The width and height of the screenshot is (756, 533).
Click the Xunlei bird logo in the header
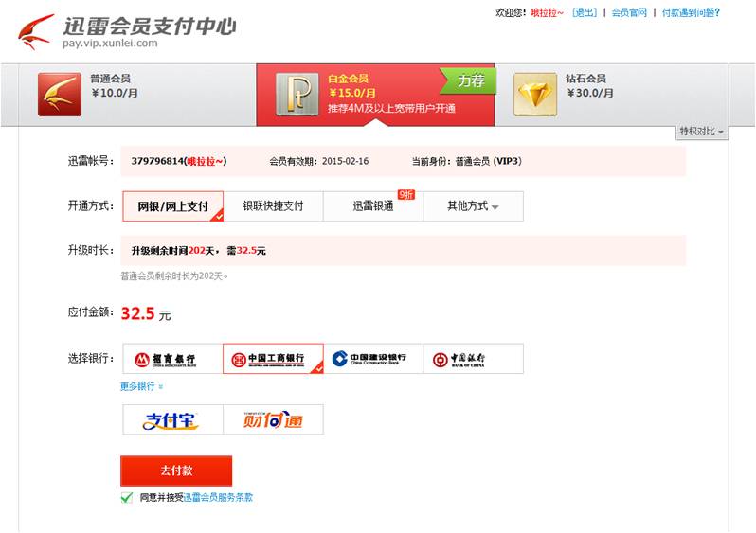tap(36, 32)
